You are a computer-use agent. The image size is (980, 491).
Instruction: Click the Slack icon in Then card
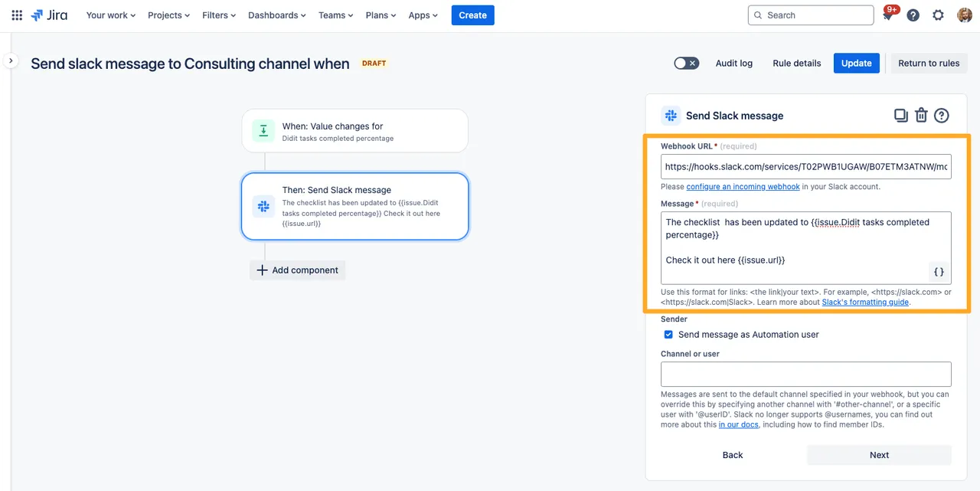[x=263, y=206]
